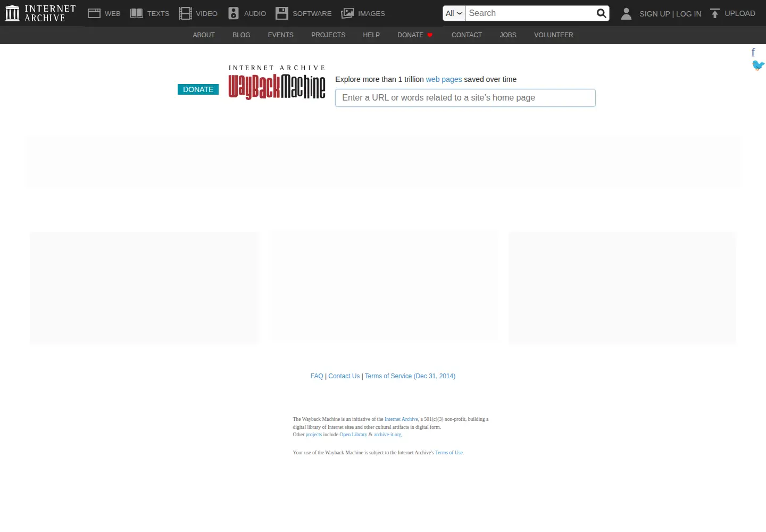
Task: Click the teal DONATE button
Action: click(198, 89)
